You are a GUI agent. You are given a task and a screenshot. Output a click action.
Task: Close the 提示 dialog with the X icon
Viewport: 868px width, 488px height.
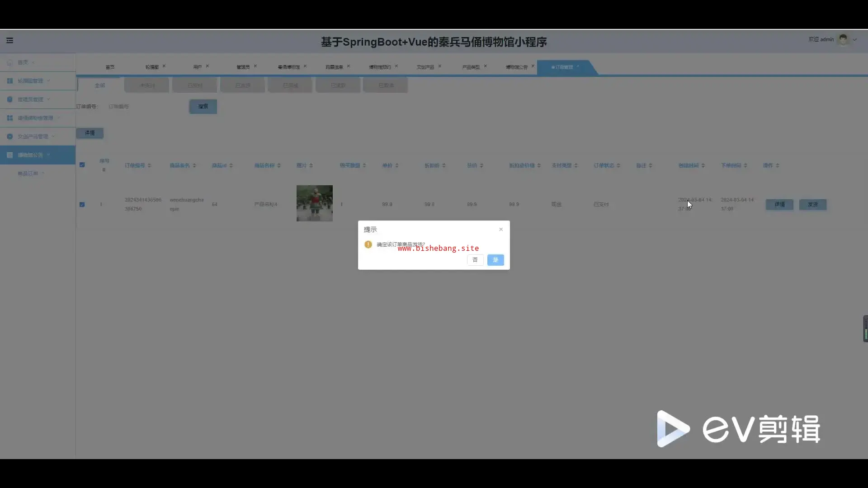[501, 230]
